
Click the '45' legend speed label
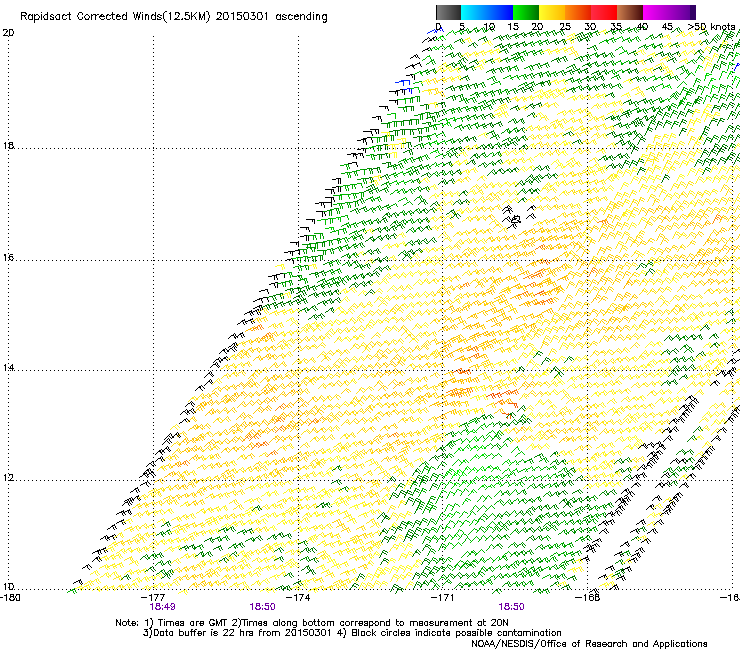pyautogui.click(x=667, y=27)
